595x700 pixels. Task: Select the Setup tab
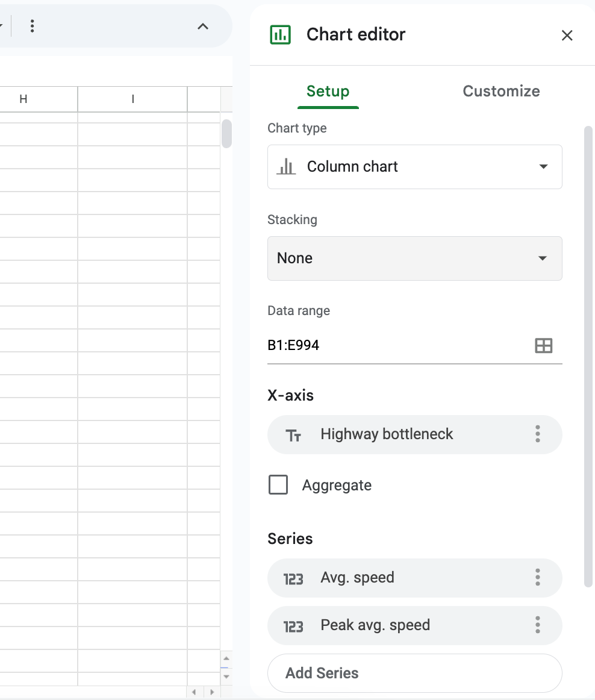point(328,92)
